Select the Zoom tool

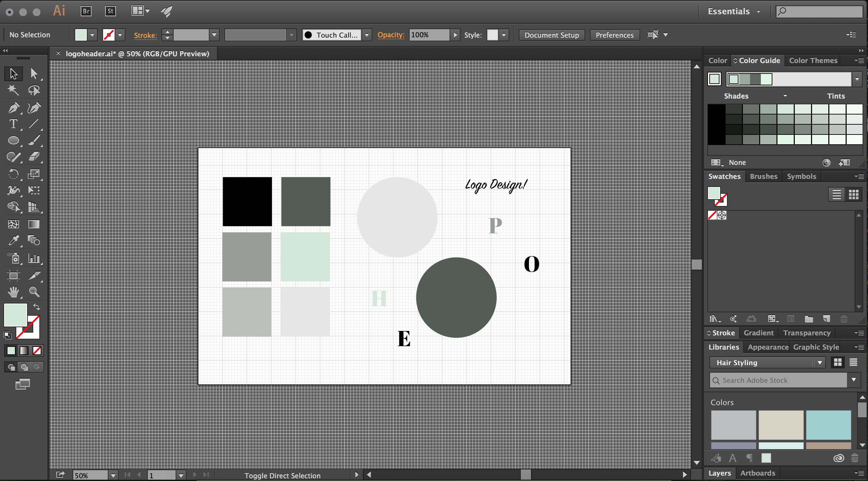click(x=34, y=292)
